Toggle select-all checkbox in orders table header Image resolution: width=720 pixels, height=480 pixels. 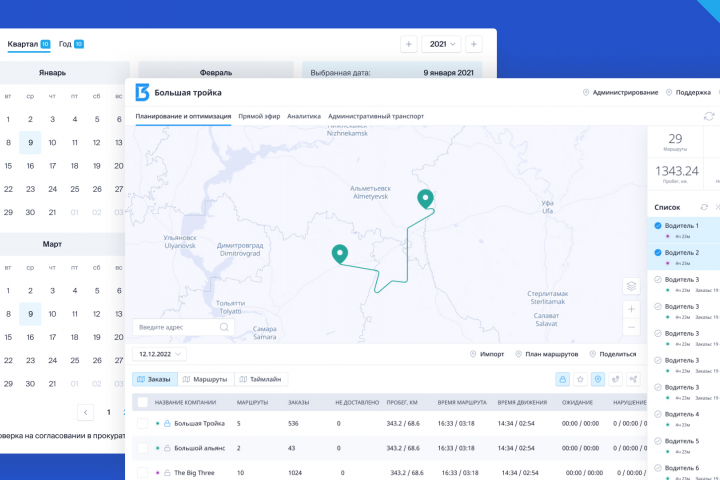click(142, 402)
